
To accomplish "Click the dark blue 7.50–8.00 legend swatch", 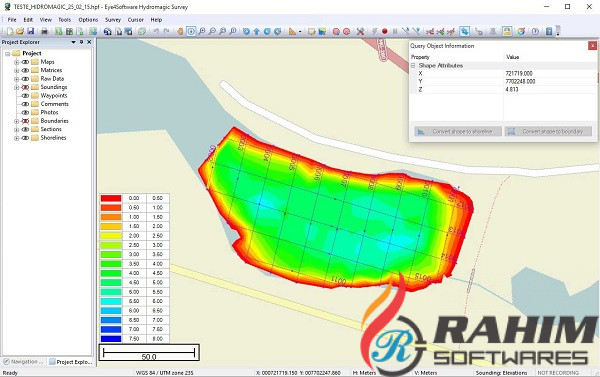I will point(111,339).
